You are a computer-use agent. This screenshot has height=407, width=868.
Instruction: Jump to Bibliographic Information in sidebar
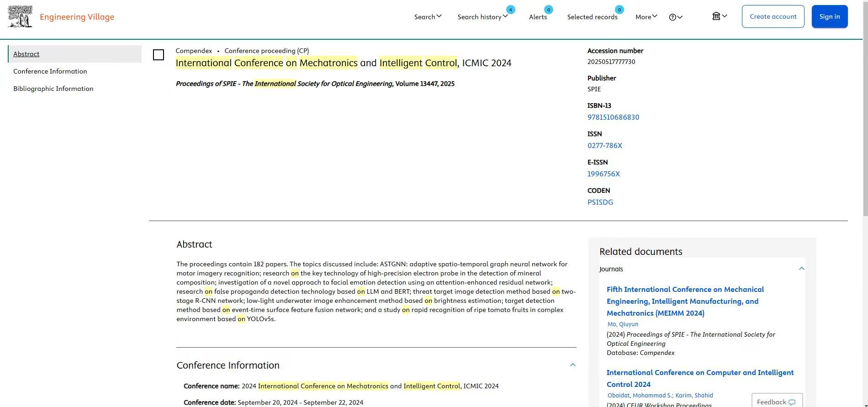click(x=53, y=89)
